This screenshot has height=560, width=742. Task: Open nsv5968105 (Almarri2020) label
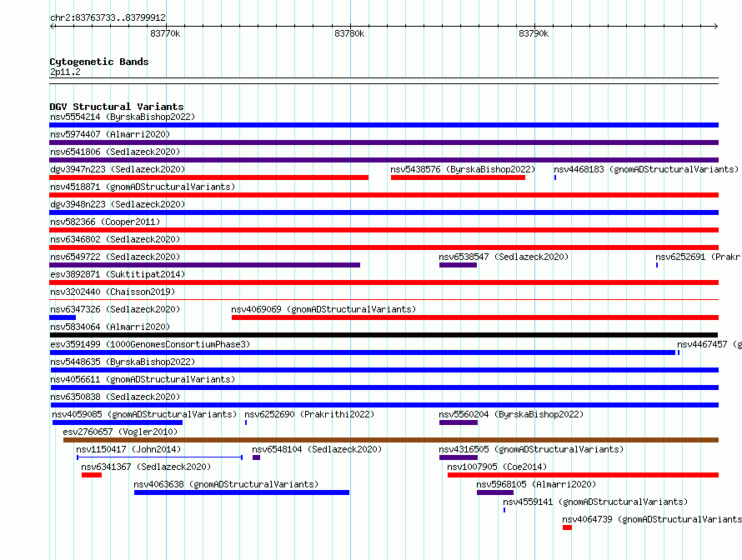(536, 484)
